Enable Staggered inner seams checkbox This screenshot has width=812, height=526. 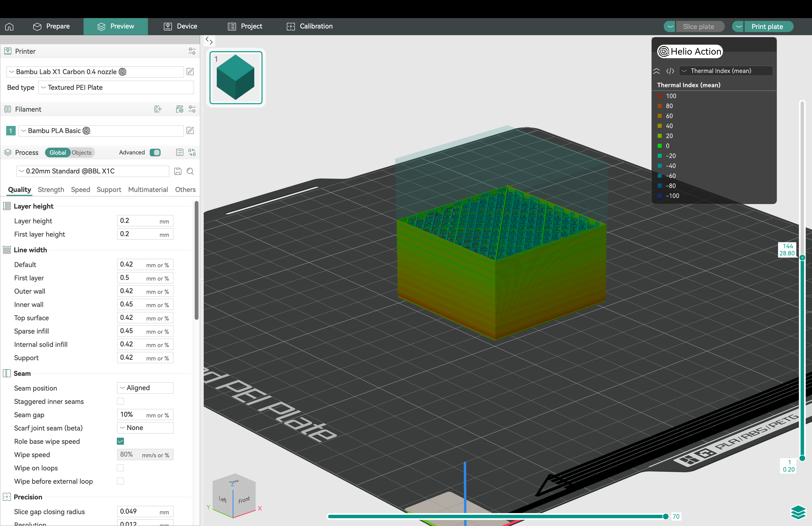coord(120,402)
